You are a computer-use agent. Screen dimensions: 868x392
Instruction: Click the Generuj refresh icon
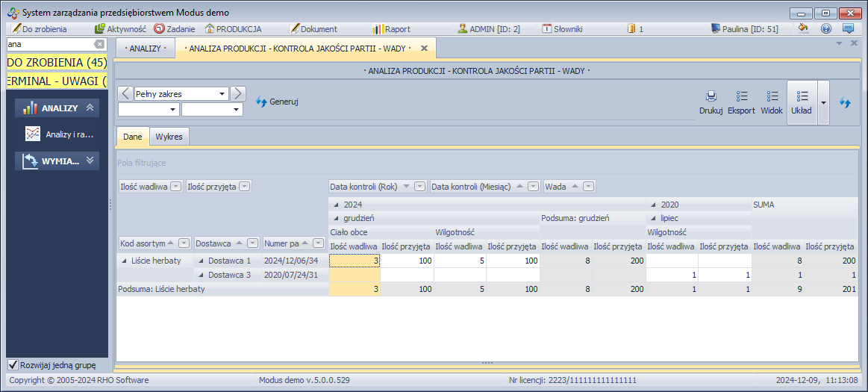point(261,102)
